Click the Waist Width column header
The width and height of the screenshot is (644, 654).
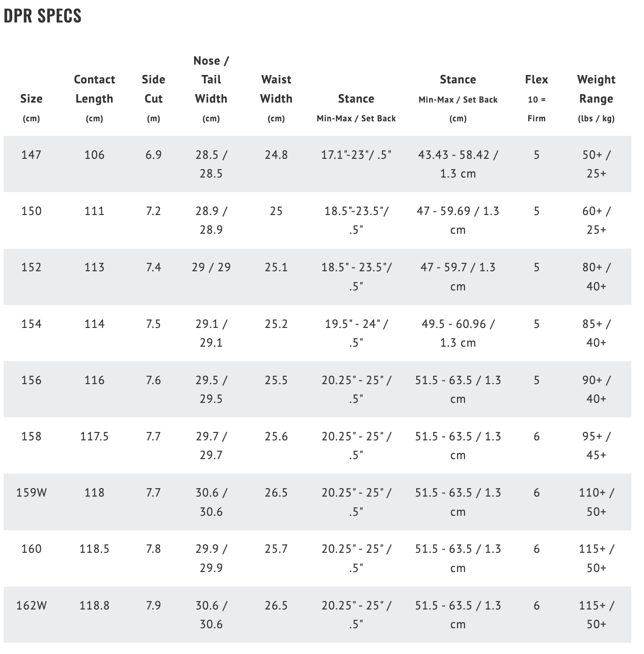pyautogui.click(x=276, y=89)
